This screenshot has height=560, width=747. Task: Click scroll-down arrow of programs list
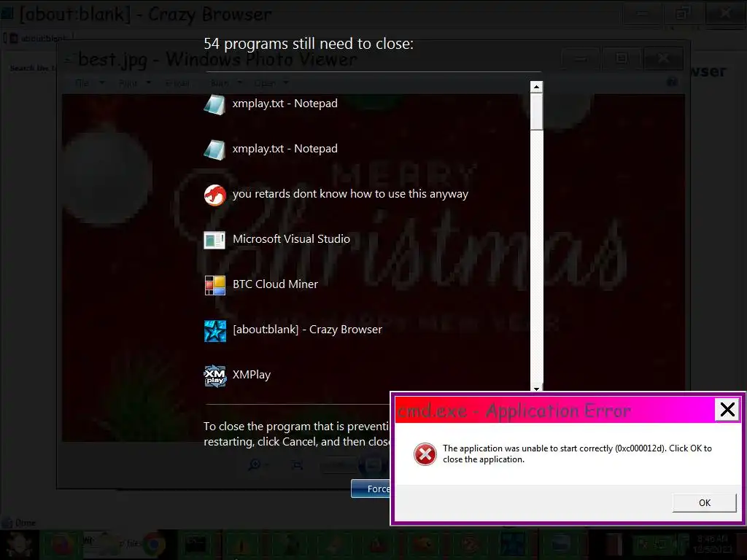(x=536, y=388)
